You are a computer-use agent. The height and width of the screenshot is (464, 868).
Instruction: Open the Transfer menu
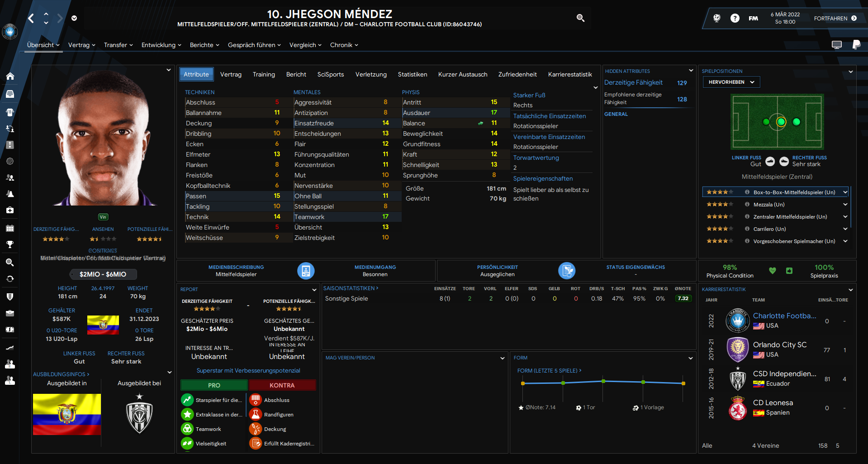(x=118, y=45)
